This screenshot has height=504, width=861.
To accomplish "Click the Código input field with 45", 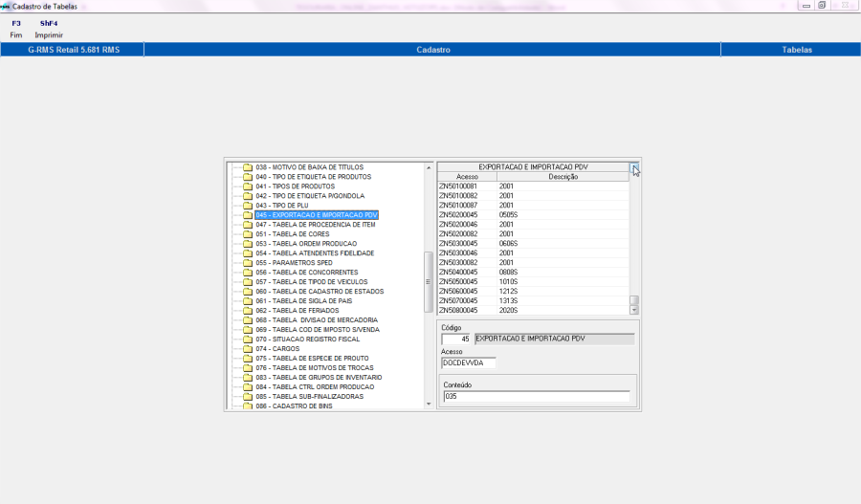I will 455,340.
